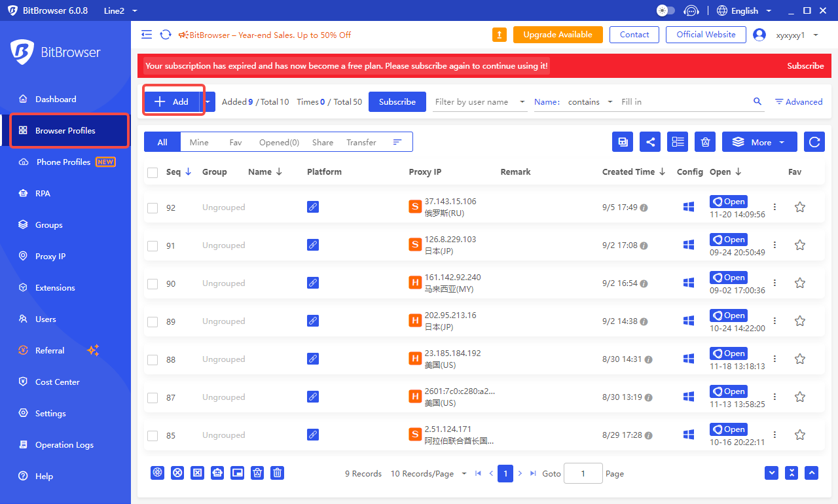The image size is (838, 504).
Task: Open the Filter by user name dropdown
Action: point(481,101)
